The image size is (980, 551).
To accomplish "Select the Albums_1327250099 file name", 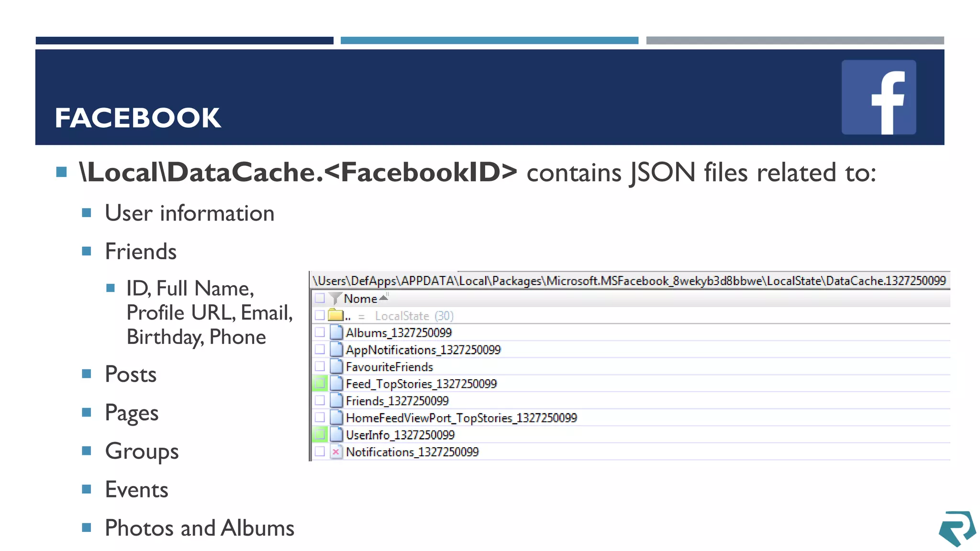I will (x=399, y=333).
